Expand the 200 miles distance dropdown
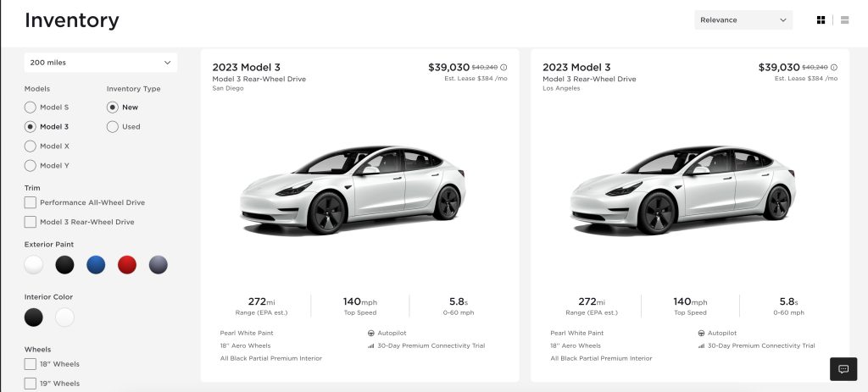Screen dimensions: 868x392 [101, 63]
